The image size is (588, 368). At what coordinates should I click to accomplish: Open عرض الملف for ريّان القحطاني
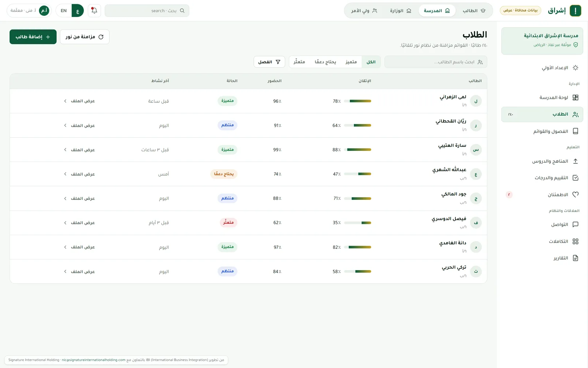tap(79, 125)
